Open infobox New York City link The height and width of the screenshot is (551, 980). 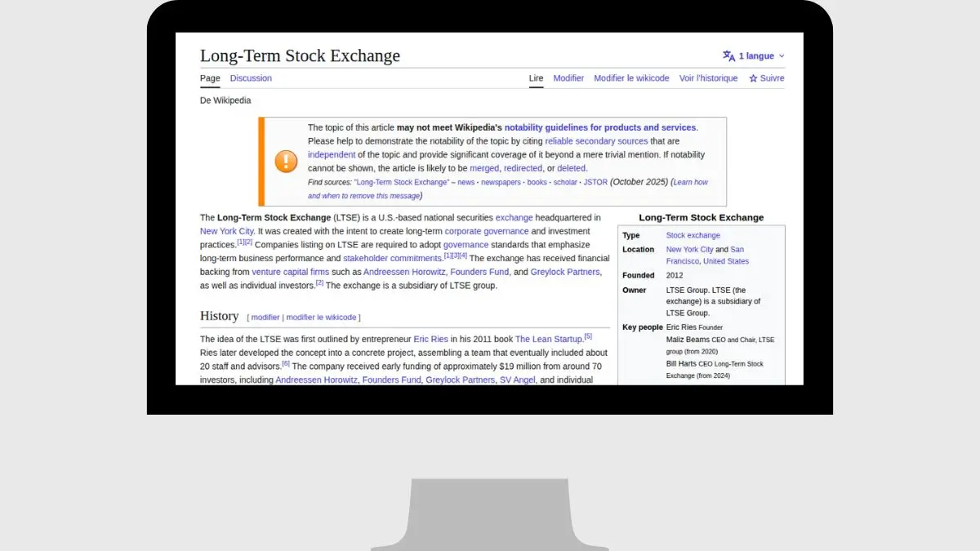(x=690, y=250)
